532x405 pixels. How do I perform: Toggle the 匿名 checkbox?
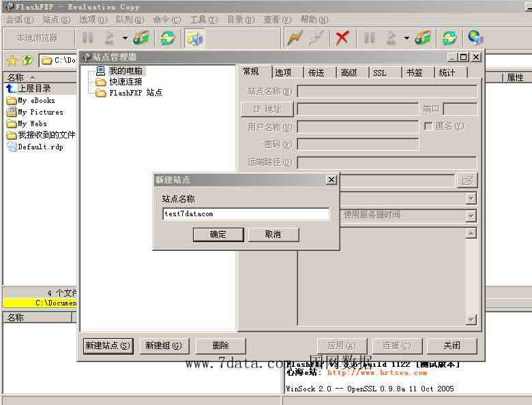[x=428, y=126]
